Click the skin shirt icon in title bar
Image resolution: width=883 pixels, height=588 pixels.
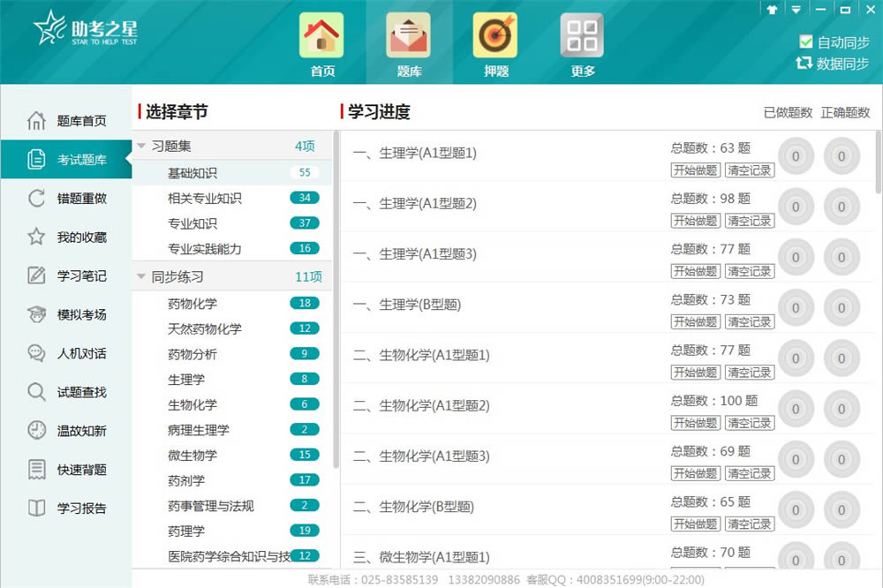coord(774,10)
